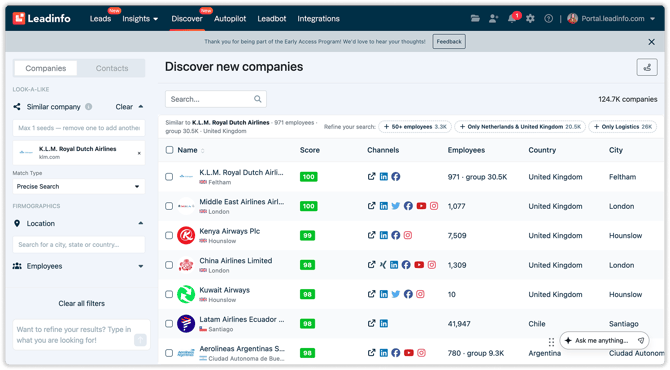Check China Airlines Limited row

point(169,265)
